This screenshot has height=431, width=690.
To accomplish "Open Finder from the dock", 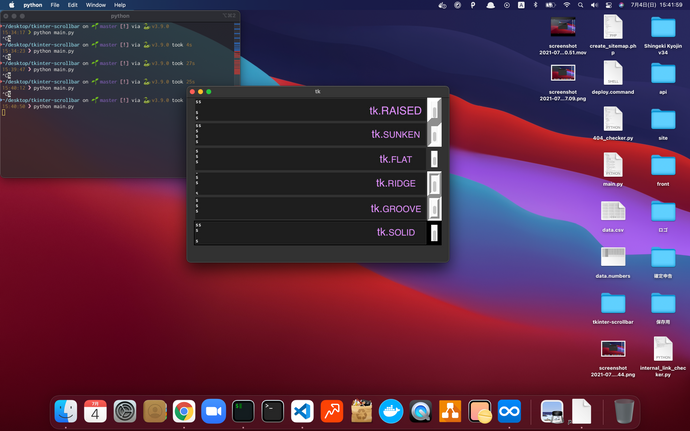I will coord(66,410).
